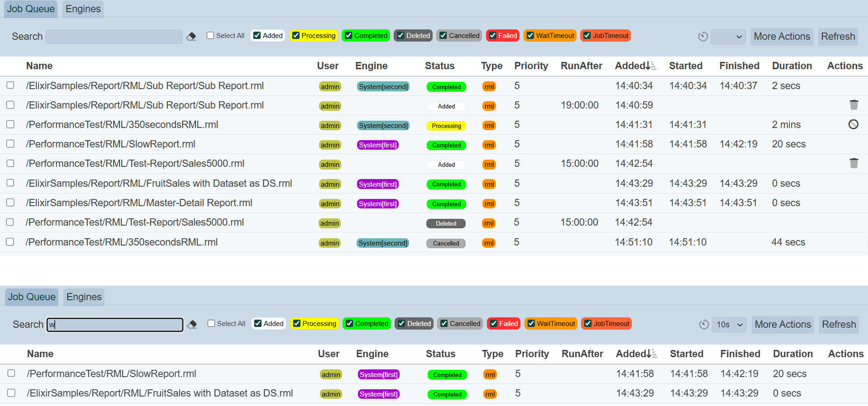Delete the Sub Report job scheduled for 19:00:00

854,105
